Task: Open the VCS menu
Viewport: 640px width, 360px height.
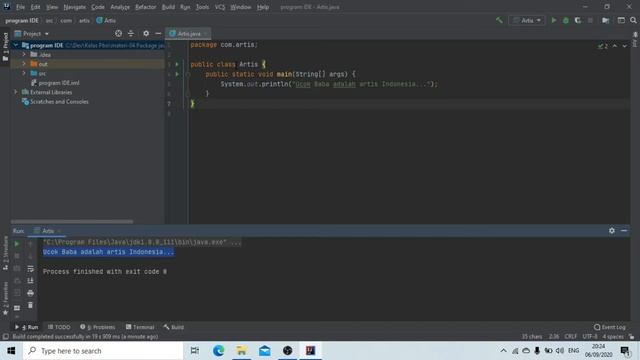Action: 220,7
